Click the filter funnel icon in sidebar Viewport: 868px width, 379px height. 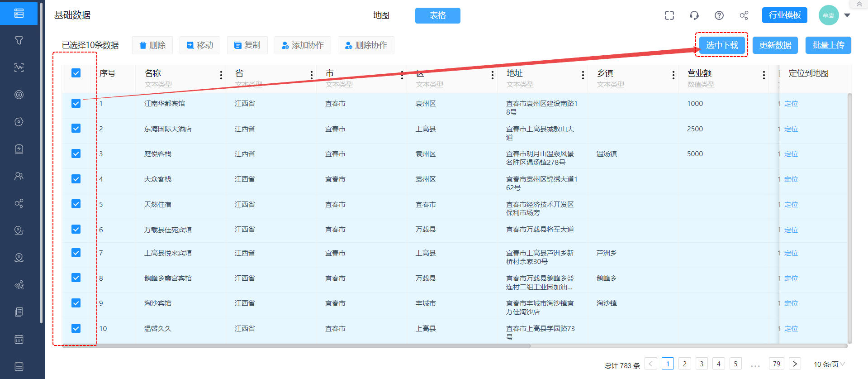coord(19,40)
